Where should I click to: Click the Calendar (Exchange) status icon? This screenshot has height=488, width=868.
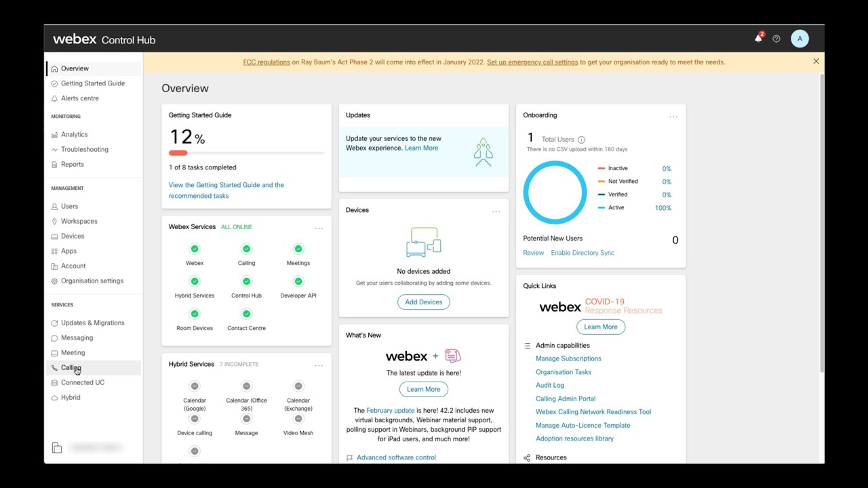[298, 386]
